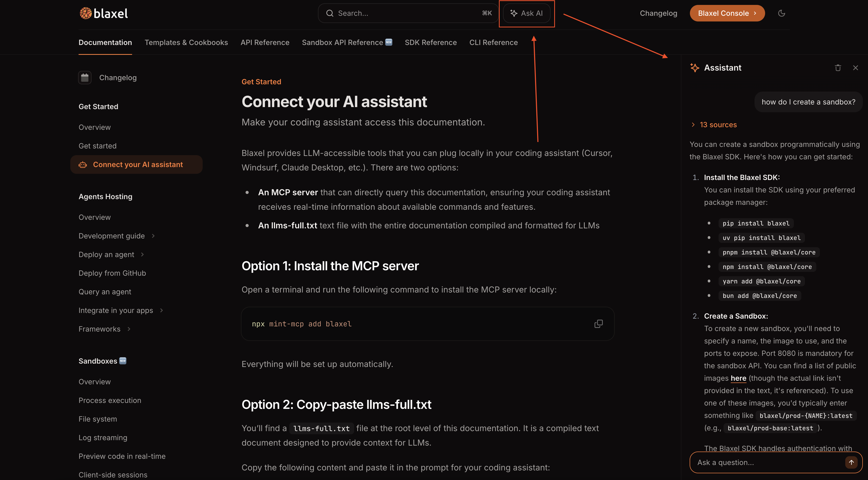868x480 pixels.
Task: Click the inline llms-full.txt code chip
Action: click(322, 429)
